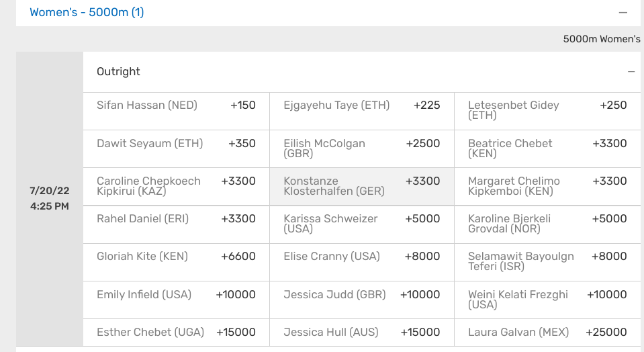Pick Margaret Chelimo Kipkemboi at +3300
The width and height of the screenshot is (644, 352).
click(x=547, y=187)
